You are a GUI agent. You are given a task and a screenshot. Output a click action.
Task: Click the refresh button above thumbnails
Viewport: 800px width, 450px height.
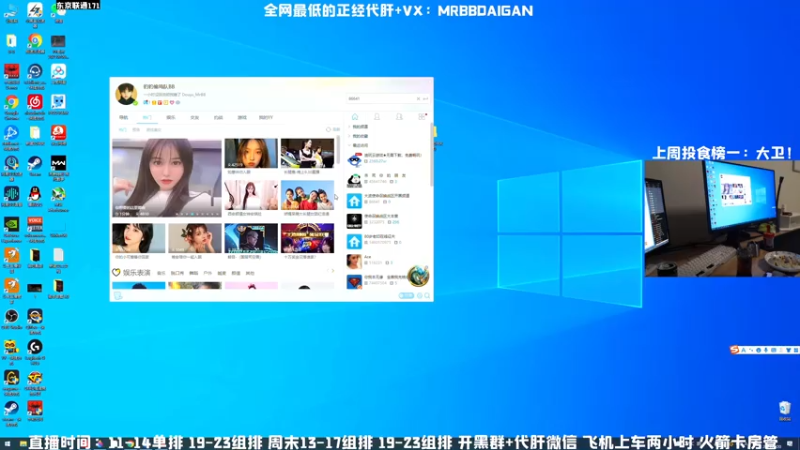[333, 130]
